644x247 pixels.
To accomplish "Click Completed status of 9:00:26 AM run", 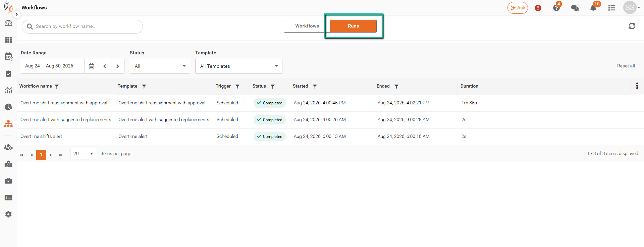I will (270, 120).
